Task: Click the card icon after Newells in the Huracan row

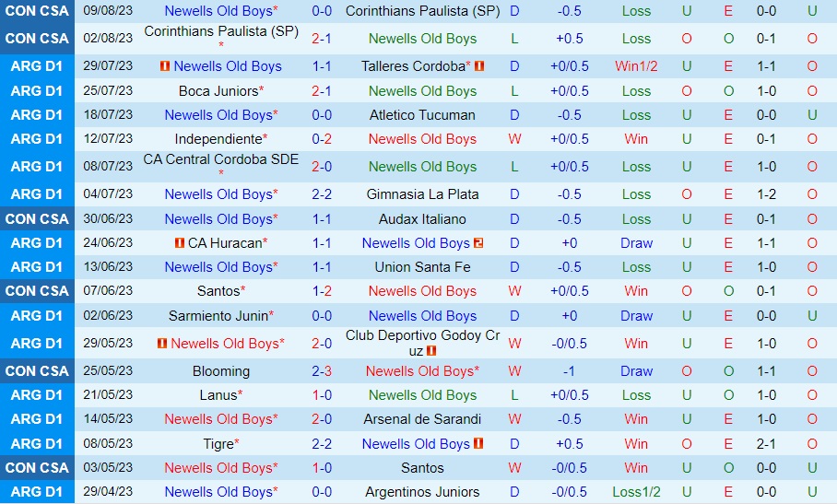Action: click(x=478, y=243)
